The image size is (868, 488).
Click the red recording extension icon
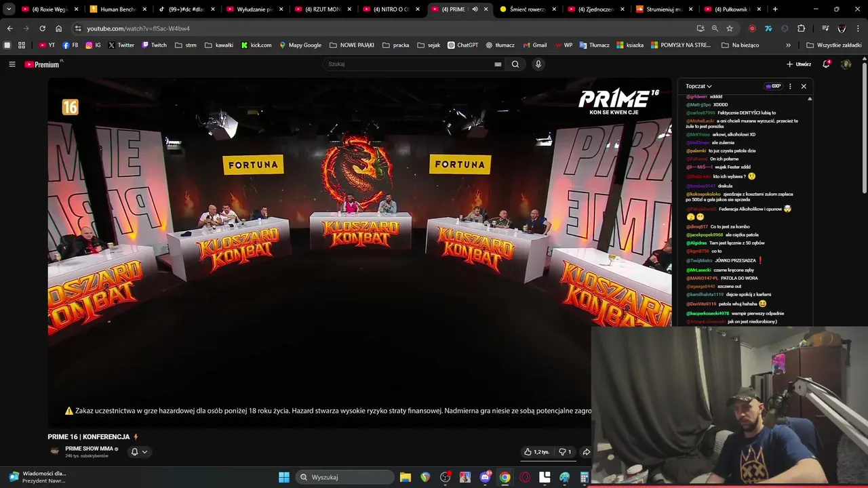click(752, 28)
